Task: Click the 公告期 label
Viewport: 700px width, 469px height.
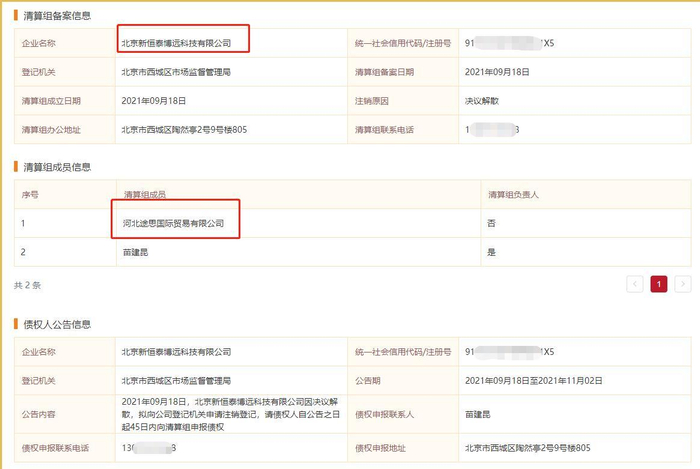Action: pyautogui.click(x=367, y=381)
